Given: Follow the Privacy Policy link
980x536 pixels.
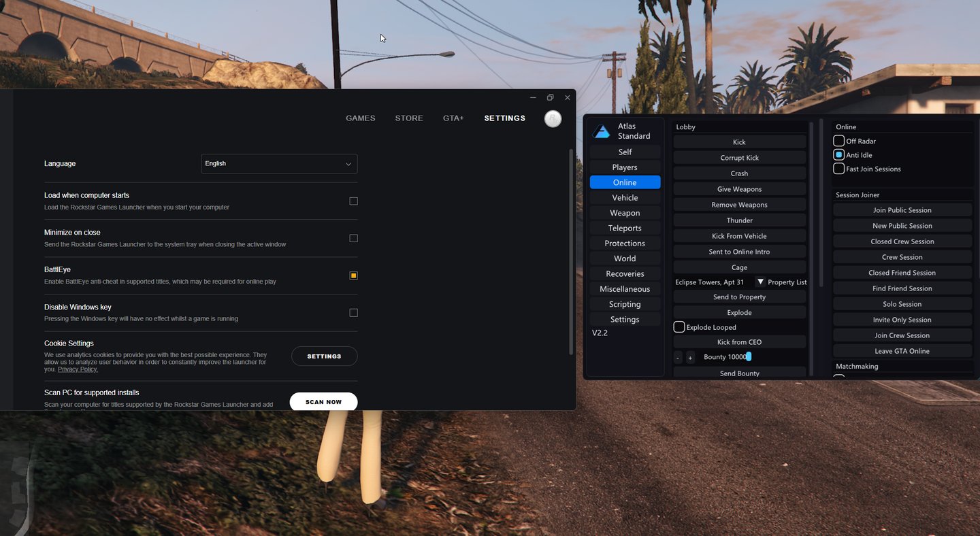Looking at the screenshot, I should click(x=78, y=369).
